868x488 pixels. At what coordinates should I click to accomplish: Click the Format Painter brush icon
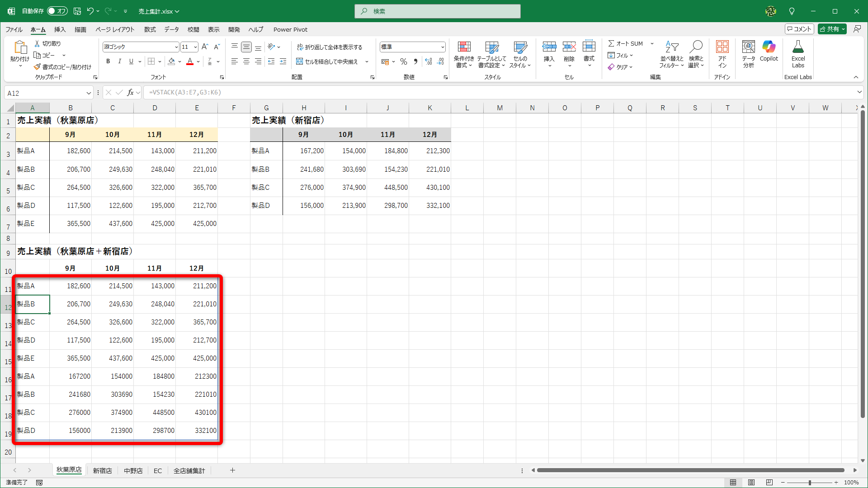pyautogui.click(x=37, y=67)
